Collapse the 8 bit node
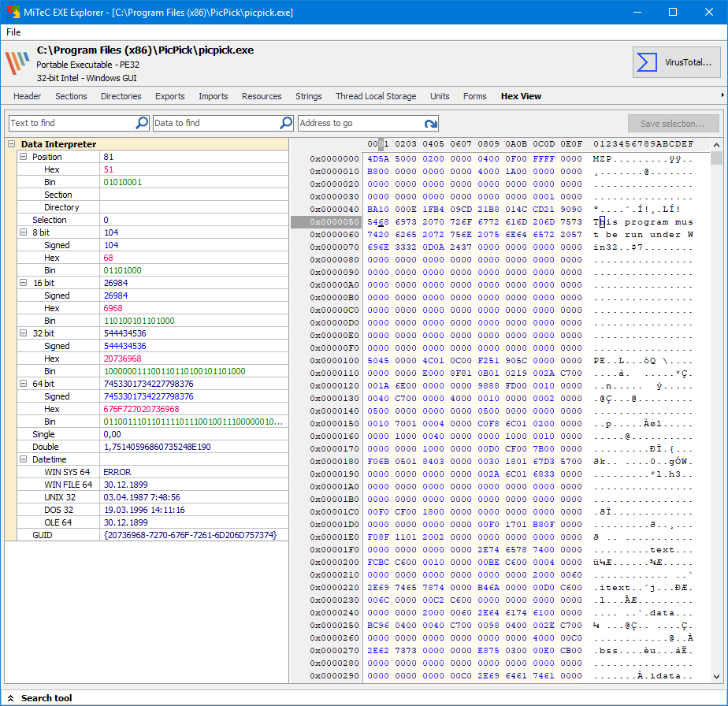The image size is (728, 706). (23, 232)
